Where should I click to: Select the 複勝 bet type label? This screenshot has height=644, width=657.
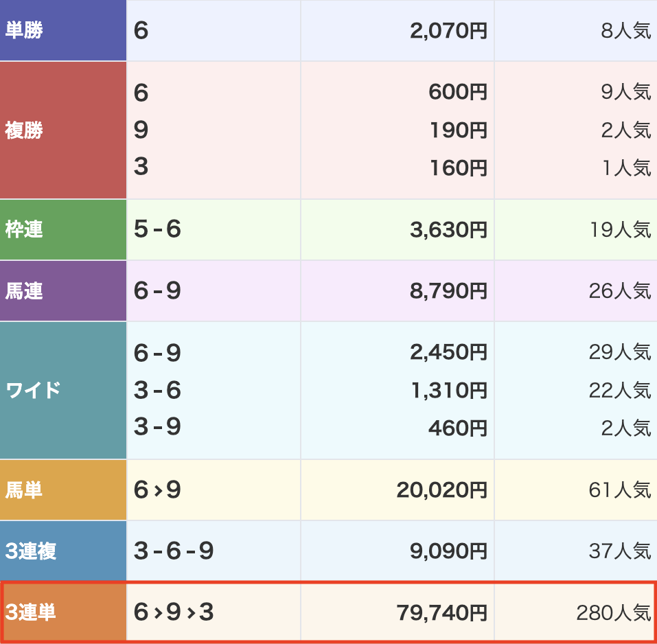(x=24, y=130)
